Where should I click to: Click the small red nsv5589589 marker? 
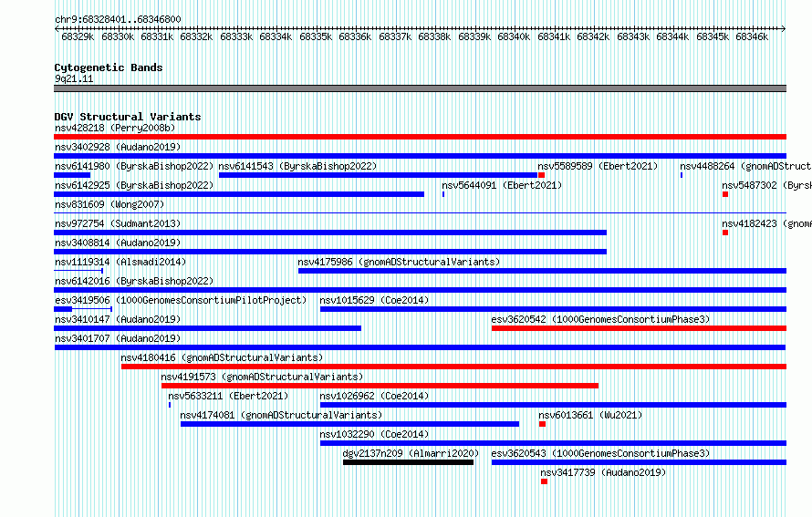tap(541, 175)
